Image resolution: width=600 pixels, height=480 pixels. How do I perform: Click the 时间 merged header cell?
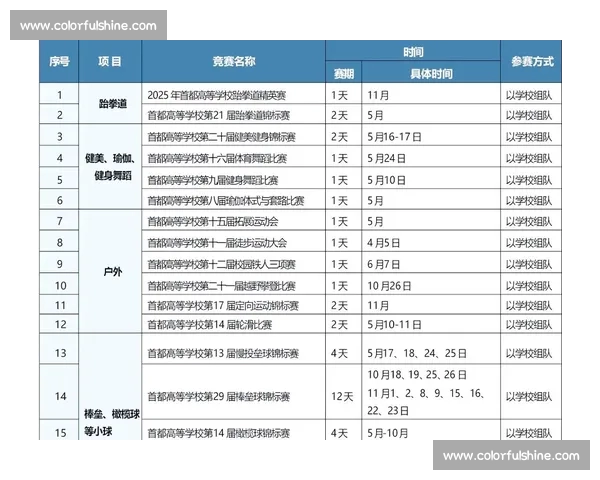click(413, 52)
